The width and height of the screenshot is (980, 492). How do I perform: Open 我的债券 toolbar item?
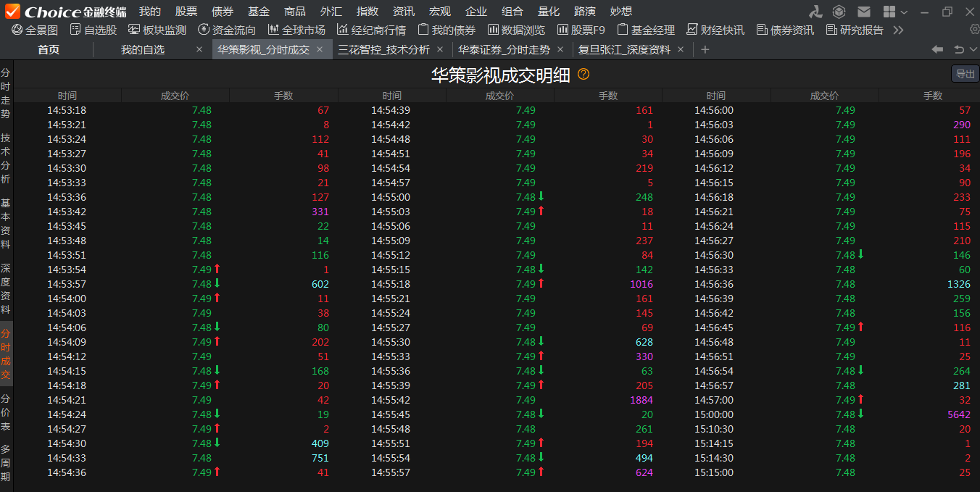coord(447,30)
